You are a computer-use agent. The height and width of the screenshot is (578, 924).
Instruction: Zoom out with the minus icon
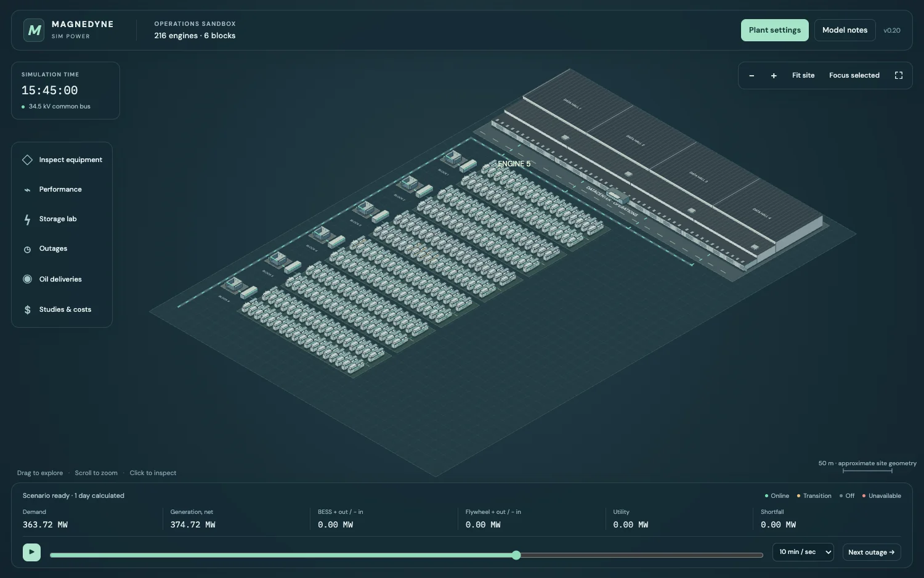pyautogui.click(x=752, y=76)
